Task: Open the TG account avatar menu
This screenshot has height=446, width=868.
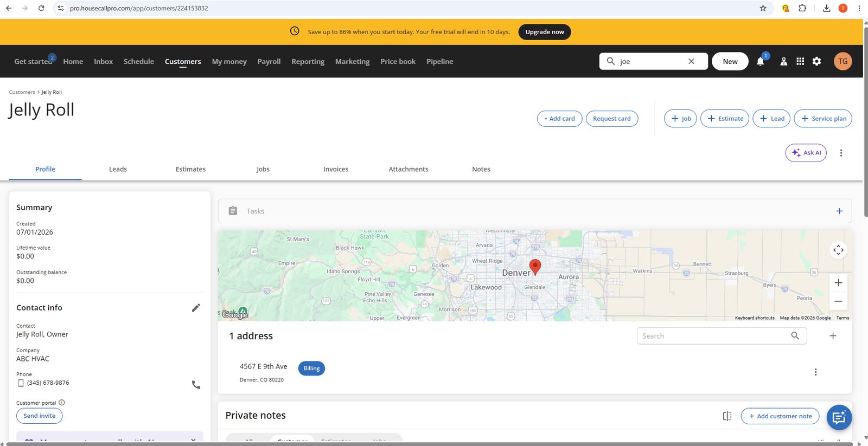Action: point(843,61)
